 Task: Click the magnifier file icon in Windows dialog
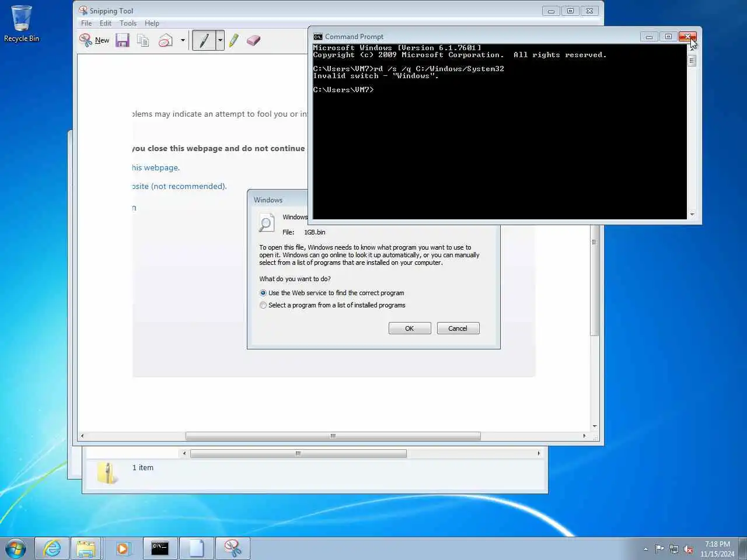pos(266,223)
